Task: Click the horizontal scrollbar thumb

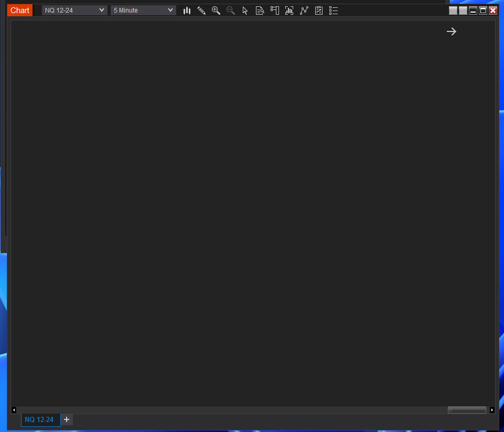Action: pyautogui.click(x=467, y=410)
